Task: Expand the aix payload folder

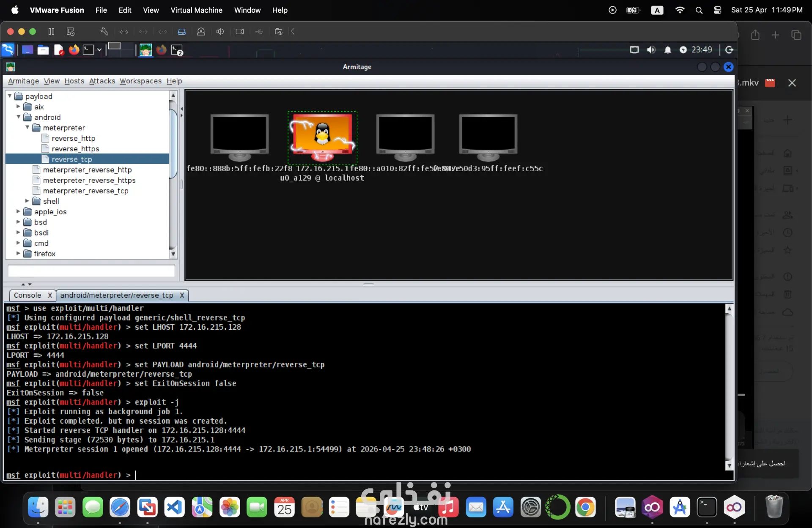Action: 18,107
